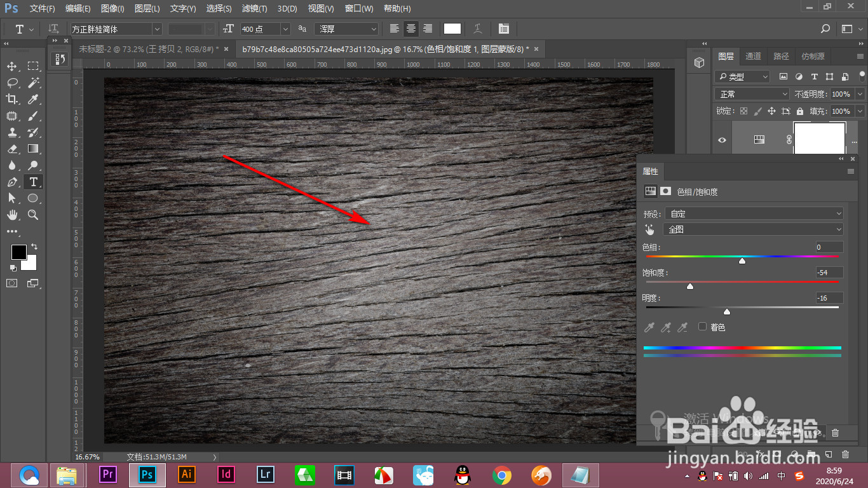Open the blend mode dropdown 正常
Screen dimensions: 868x488
[752, 94]
